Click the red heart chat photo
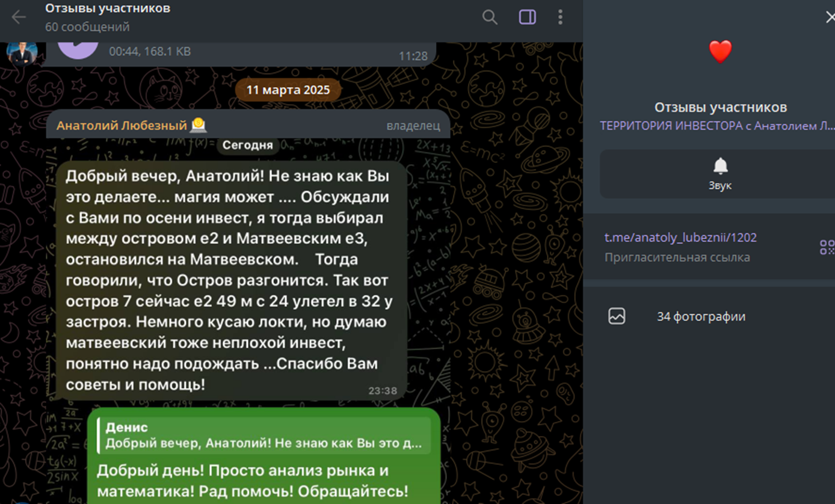This screenshot has width=835, height=504. coord(719,53)
